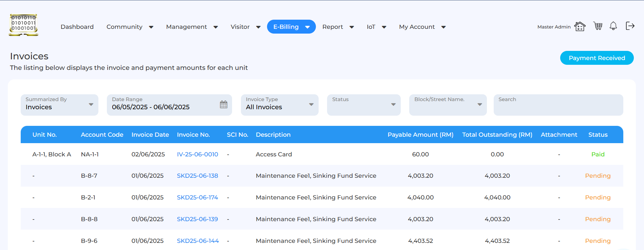Open invoice SKD25-06-139

click(x=197, y=219)
